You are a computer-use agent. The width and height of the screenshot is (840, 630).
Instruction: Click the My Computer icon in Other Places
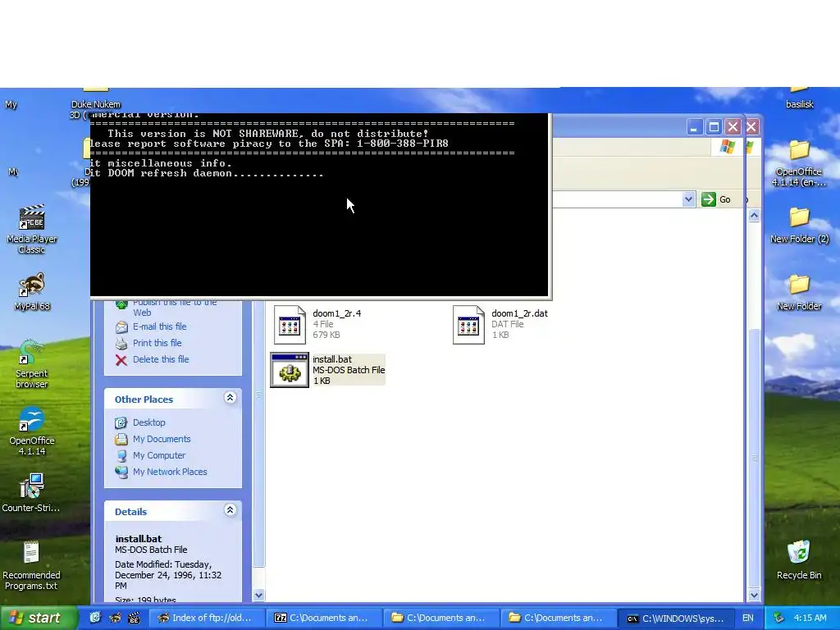(x=121, y=456)
